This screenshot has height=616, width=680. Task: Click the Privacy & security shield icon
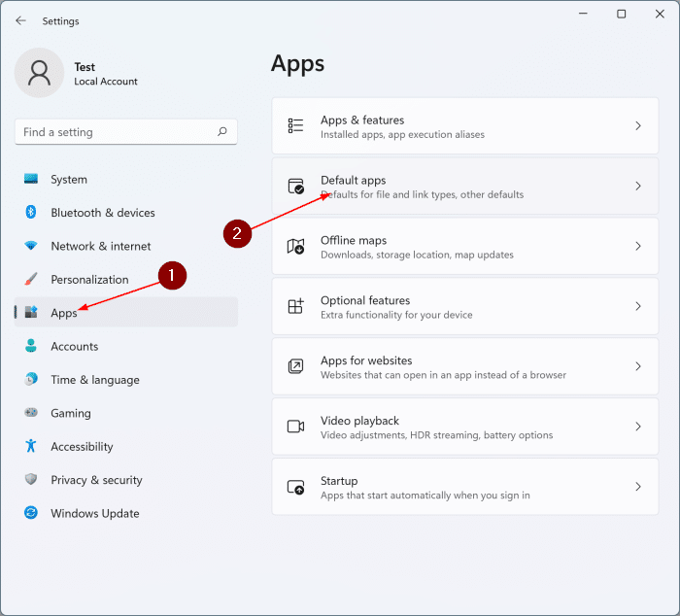coord(31,479)
